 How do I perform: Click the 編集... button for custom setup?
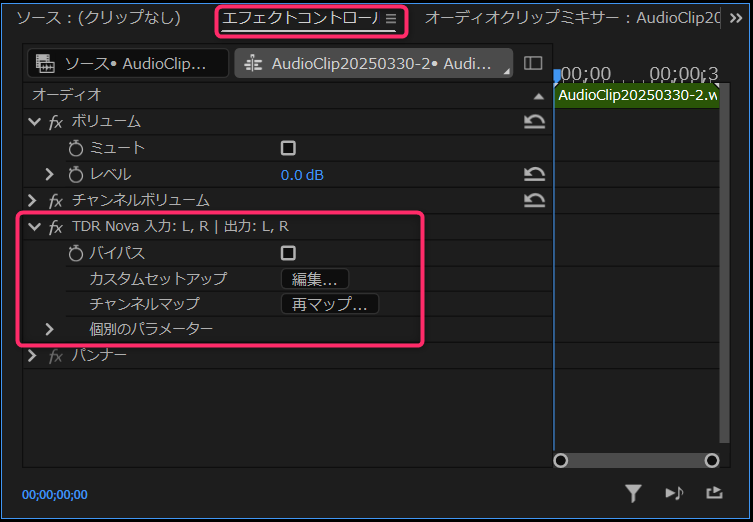pos(314,279)
